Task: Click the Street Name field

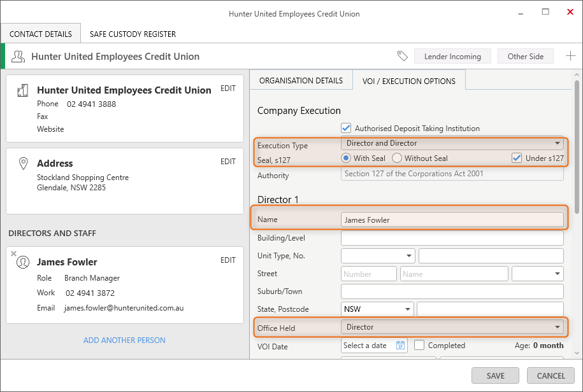Action: click(454, 274)
